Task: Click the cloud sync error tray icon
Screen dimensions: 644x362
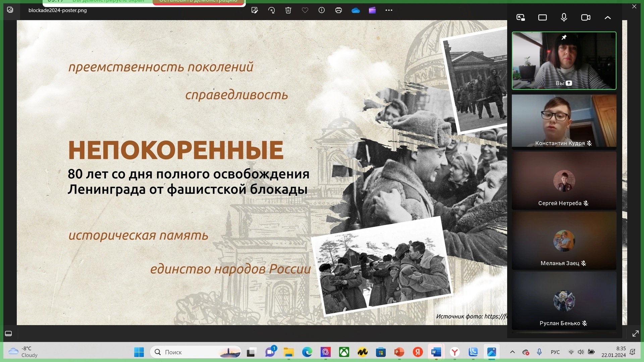Action: point(526,352)
